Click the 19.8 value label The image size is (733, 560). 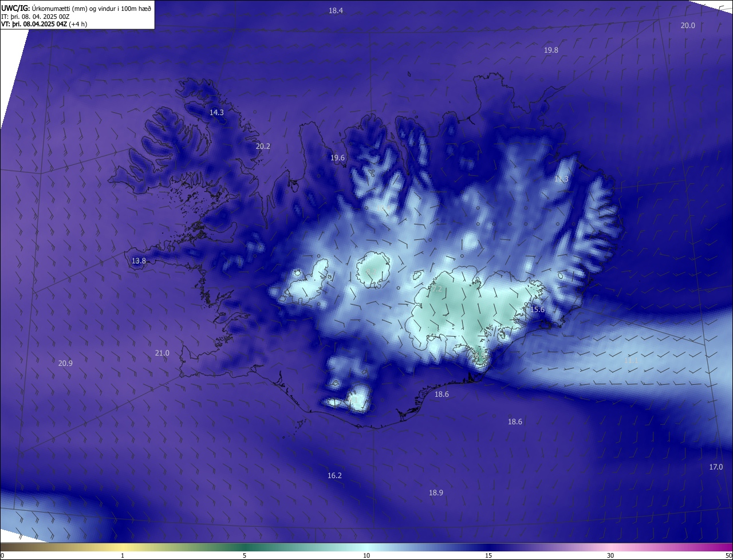(551, 50)
